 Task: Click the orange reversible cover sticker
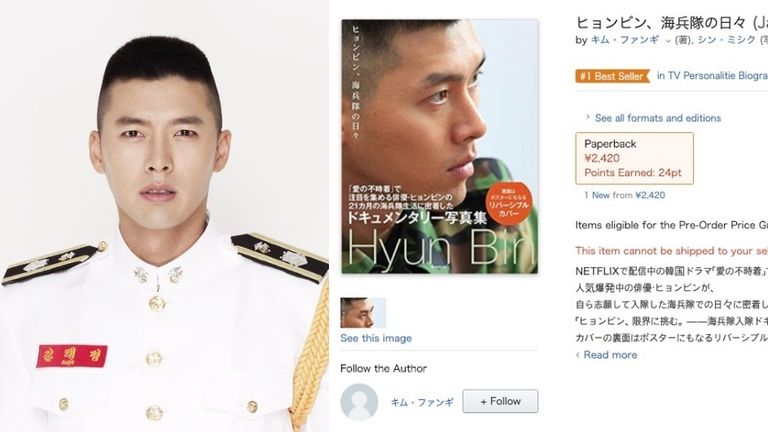508,202
